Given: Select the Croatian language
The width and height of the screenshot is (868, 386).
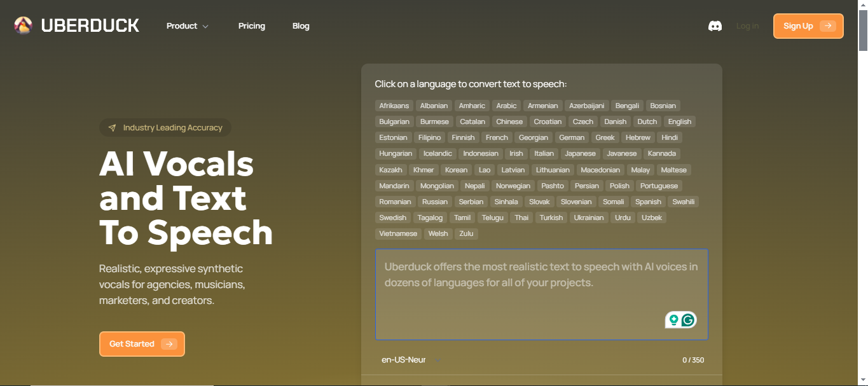Looking at the screenshot, I should coord(548,121).
